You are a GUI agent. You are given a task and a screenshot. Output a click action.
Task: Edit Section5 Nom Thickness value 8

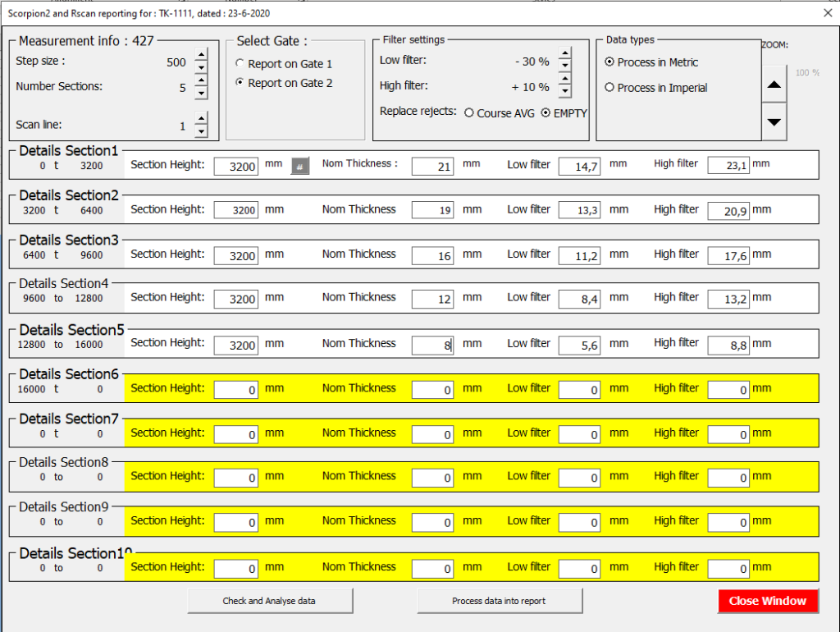click(x=433, y=346)
